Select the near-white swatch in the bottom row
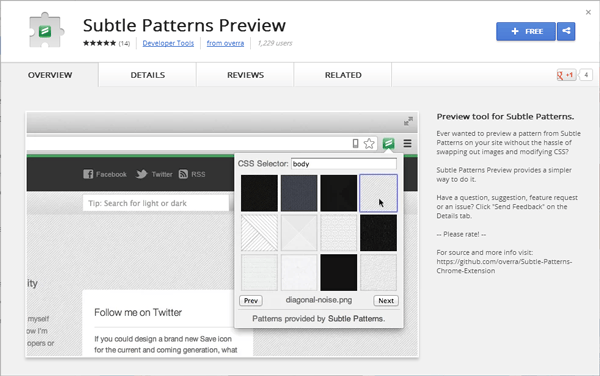The image size is (600, 376). click(x=299, y=272)
